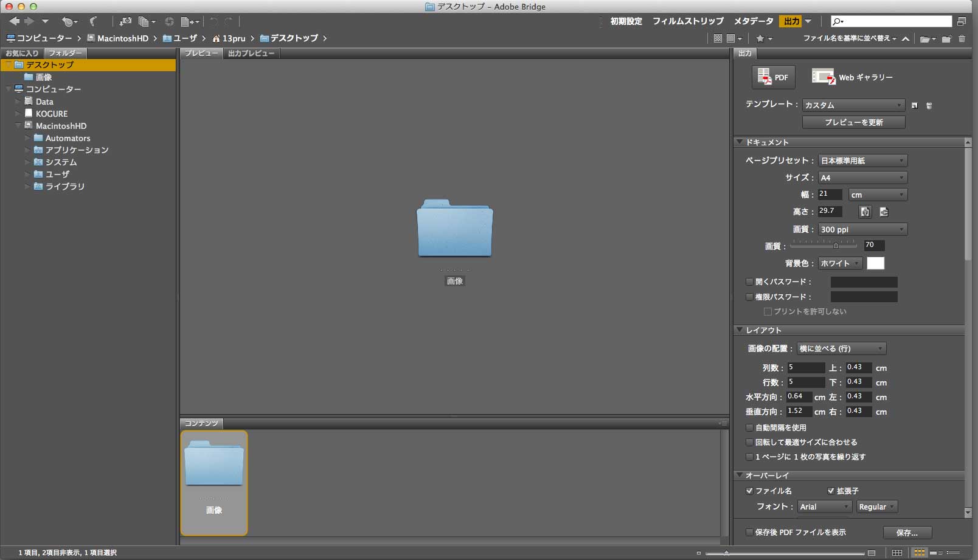Click the star rating filter icon

click(760, 38)
